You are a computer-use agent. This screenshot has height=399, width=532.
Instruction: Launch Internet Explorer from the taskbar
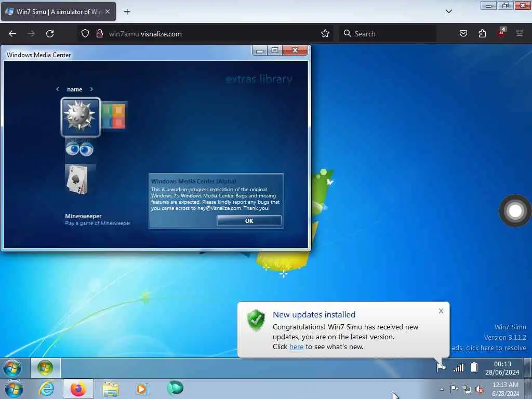pos(46,389)
